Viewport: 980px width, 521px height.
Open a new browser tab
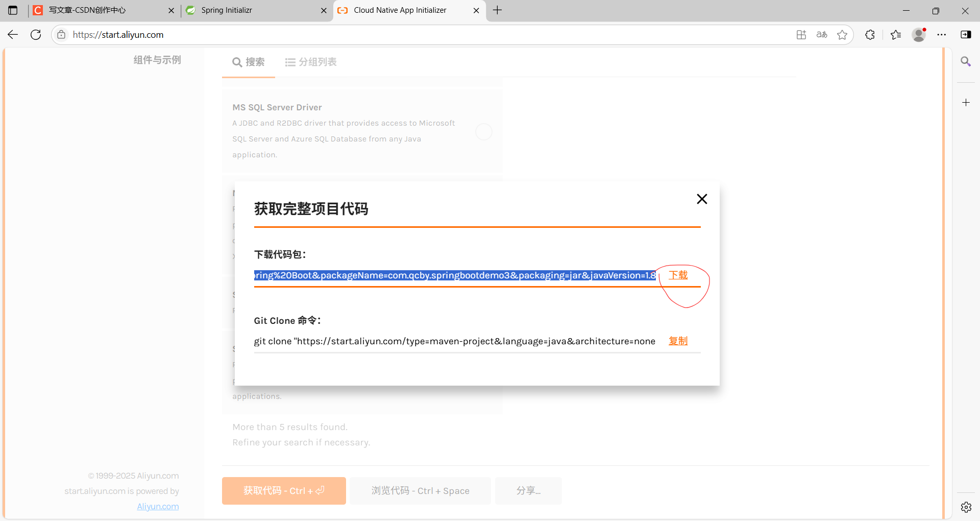tap(498, 10)
